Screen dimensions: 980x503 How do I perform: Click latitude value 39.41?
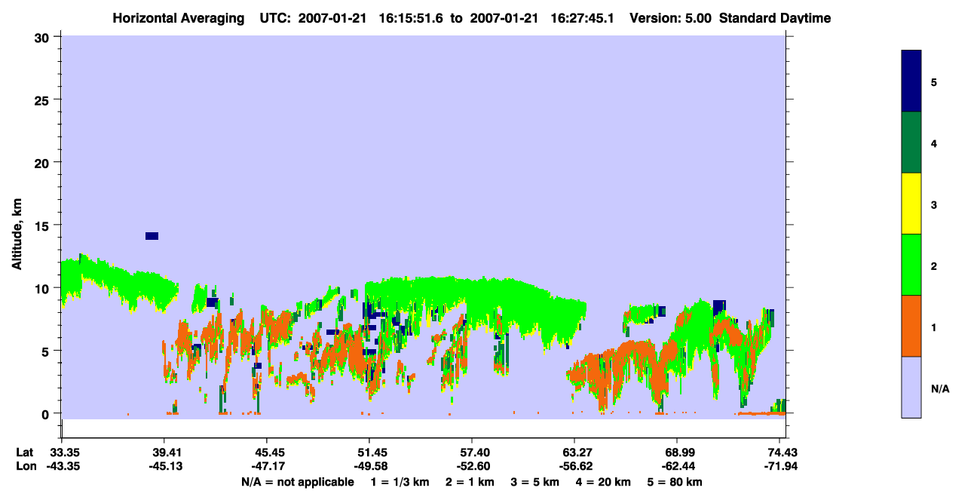point(164,452)
